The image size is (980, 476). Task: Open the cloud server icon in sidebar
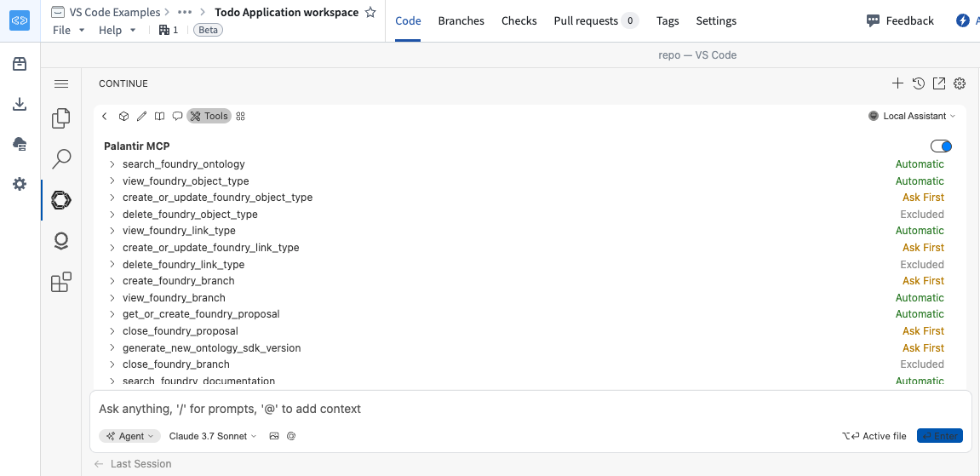point(20,144)
